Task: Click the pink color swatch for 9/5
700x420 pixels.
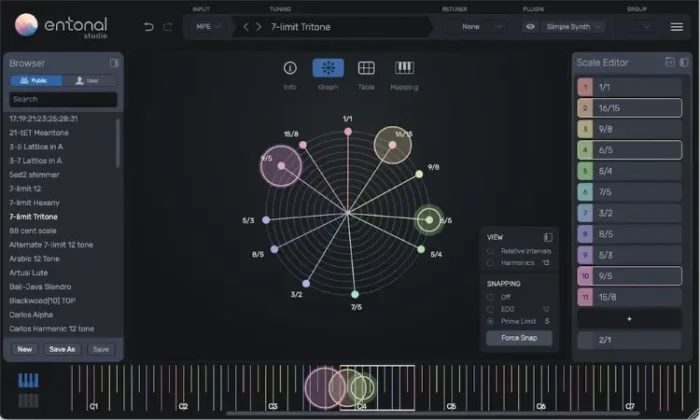Action: coord(585,275)
